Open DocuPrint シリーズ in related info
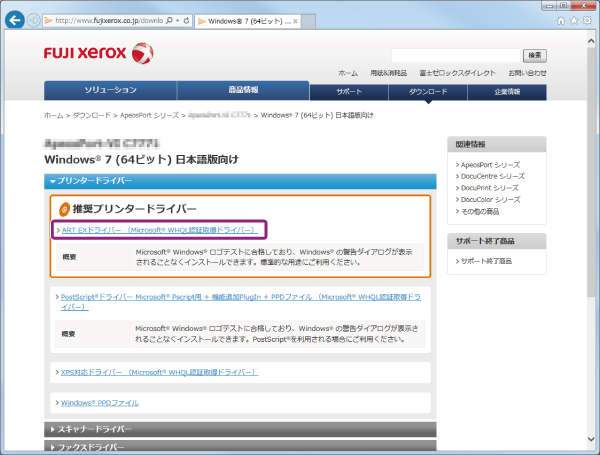 point(490,187)
